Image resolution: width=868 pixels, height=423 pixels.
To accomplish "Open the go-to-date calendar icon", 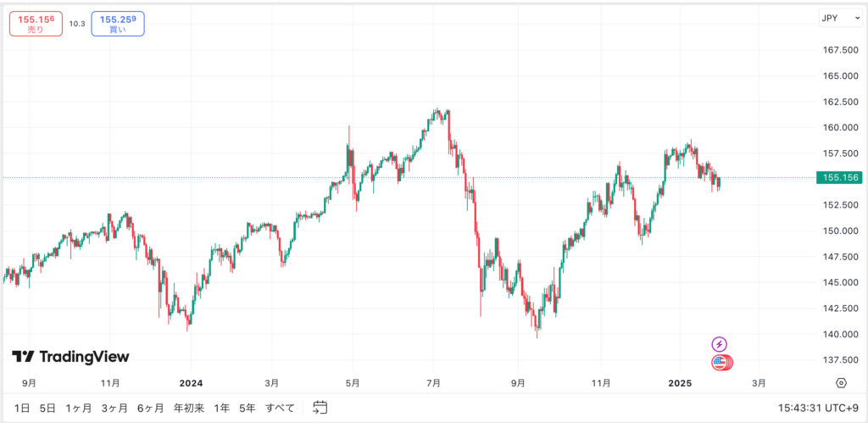I will pyautogui.click(x=320, y=408).
